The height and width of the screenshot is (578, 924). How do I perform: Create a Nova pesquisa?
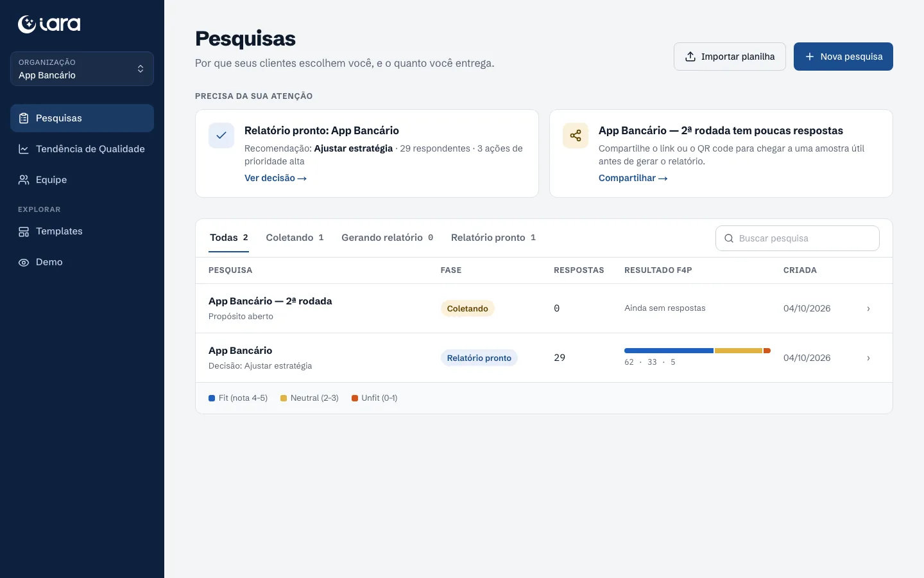843,57
